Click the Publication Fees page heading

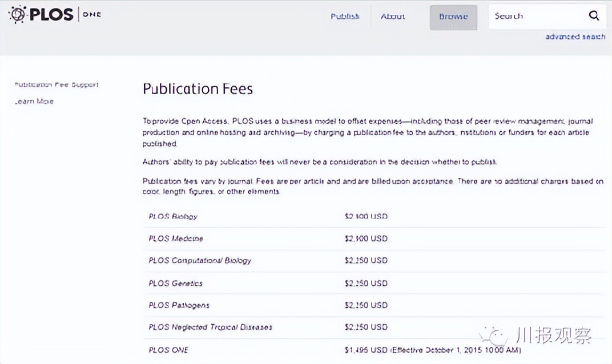198,89
